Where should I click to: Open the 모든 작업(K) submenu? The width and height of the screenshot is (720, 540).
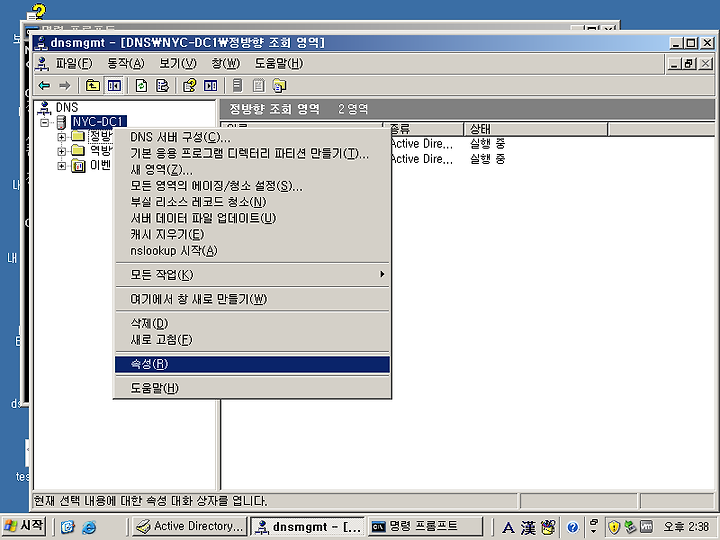click(252, 275)
